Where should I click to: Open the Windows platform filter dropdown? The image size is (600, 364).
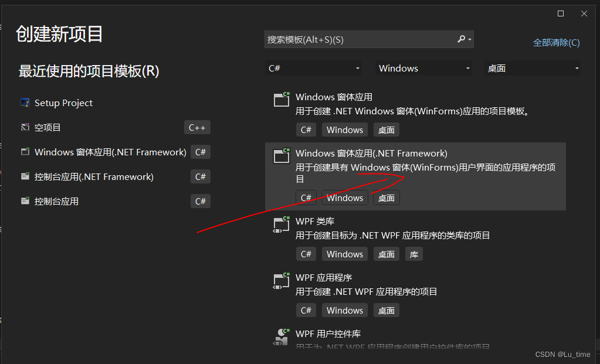423,68
